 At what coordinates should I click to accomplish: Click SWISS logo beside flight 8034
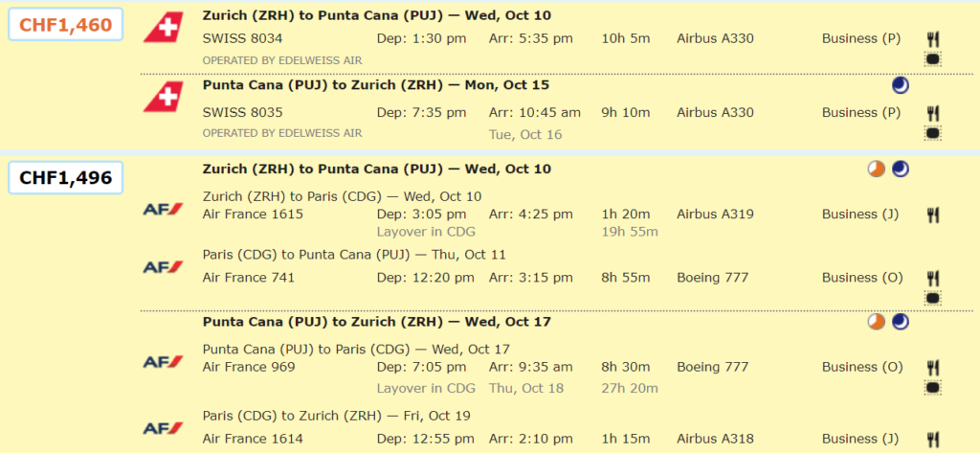pyautogui.click(x=163, y=28)
